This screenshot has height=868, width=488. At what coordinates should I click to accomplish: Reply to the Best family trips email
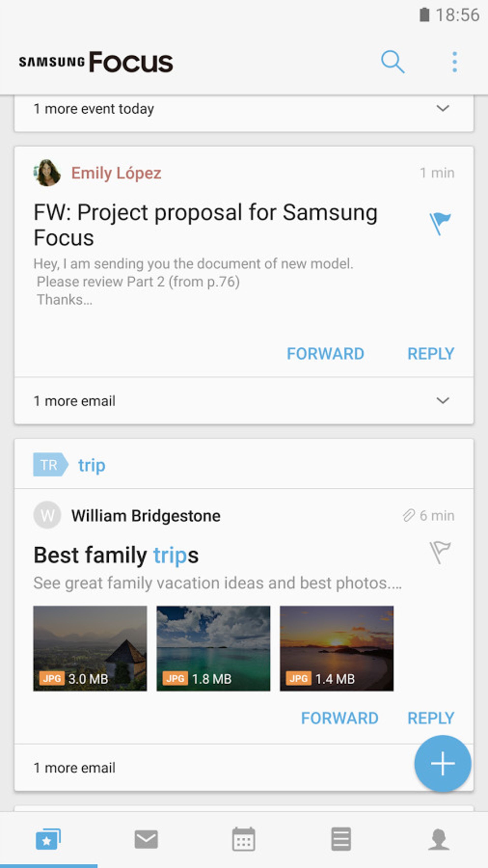tap(431, 718)
